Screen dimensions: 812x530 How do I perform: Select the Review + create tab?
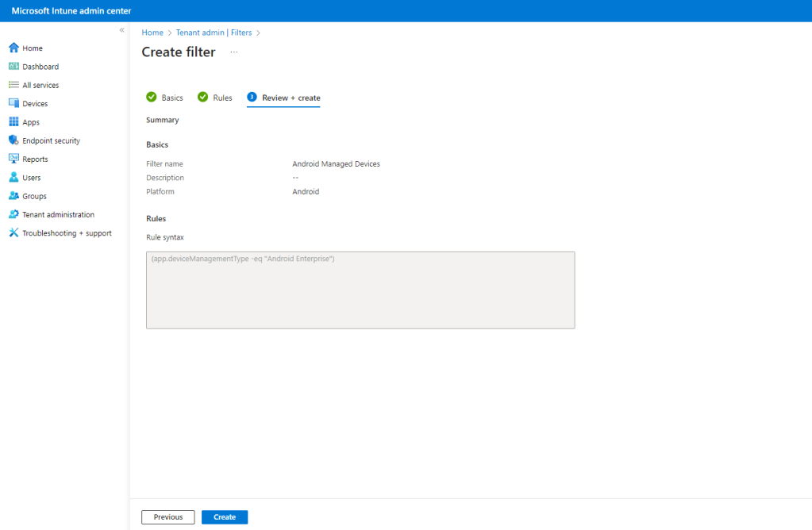(283, 98)
